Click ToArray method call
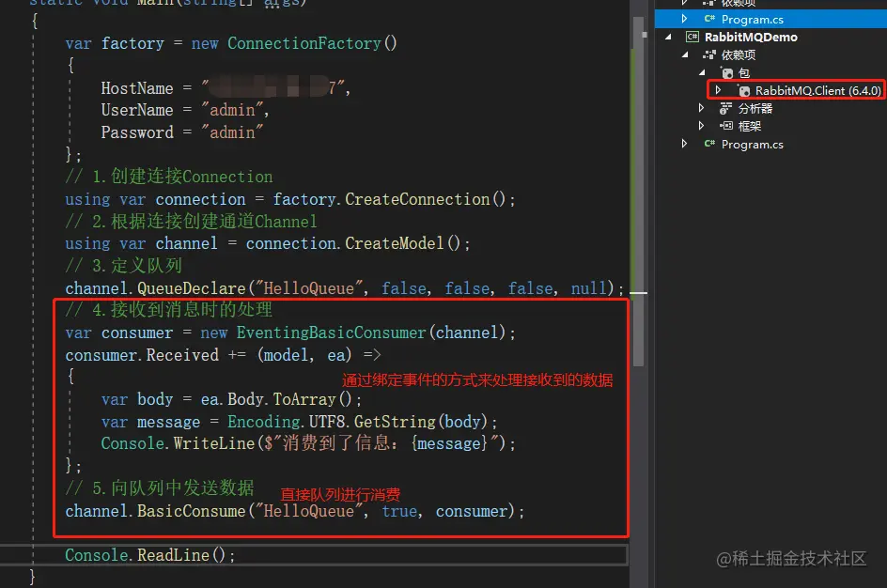The image size is (887, 588). tap(304, 399)
